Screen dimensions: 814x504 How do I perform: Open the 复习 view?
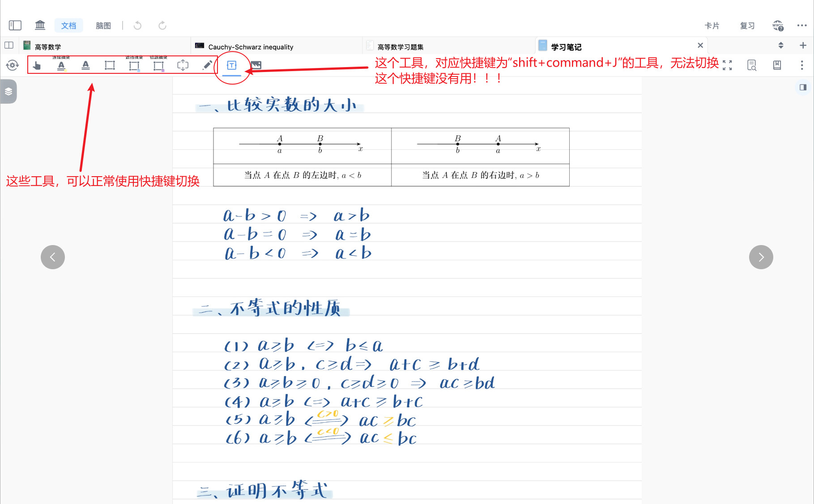coord(747,25)
